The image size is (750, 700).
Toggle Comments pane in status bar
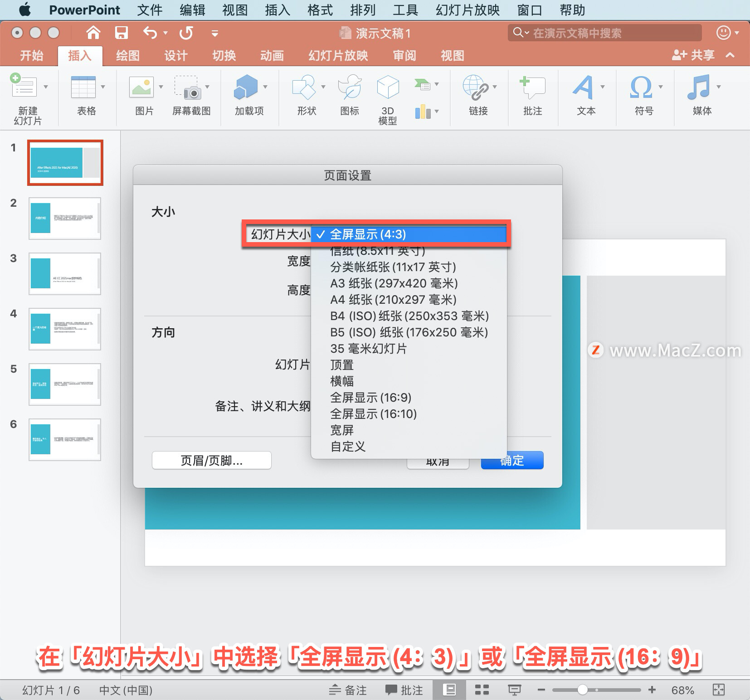404,690
